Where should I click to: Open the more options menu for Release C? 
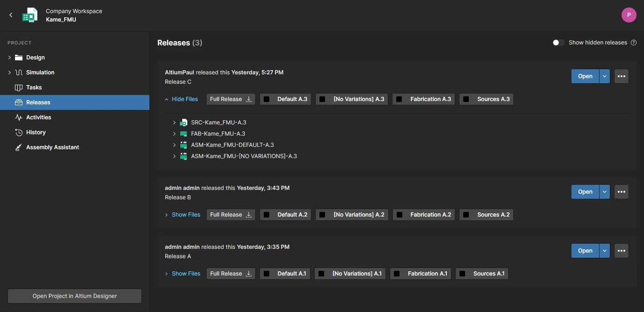622,76
